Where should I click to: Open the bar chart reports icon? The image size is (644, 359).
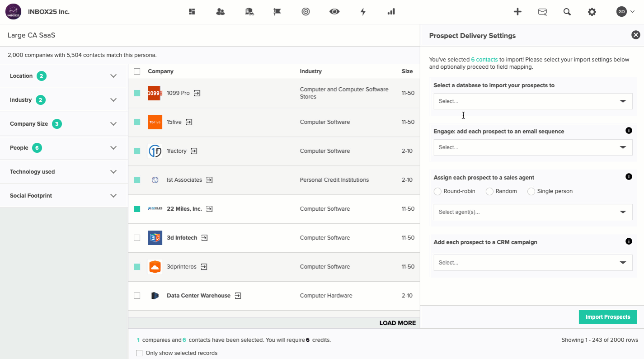tap(391, 12)
